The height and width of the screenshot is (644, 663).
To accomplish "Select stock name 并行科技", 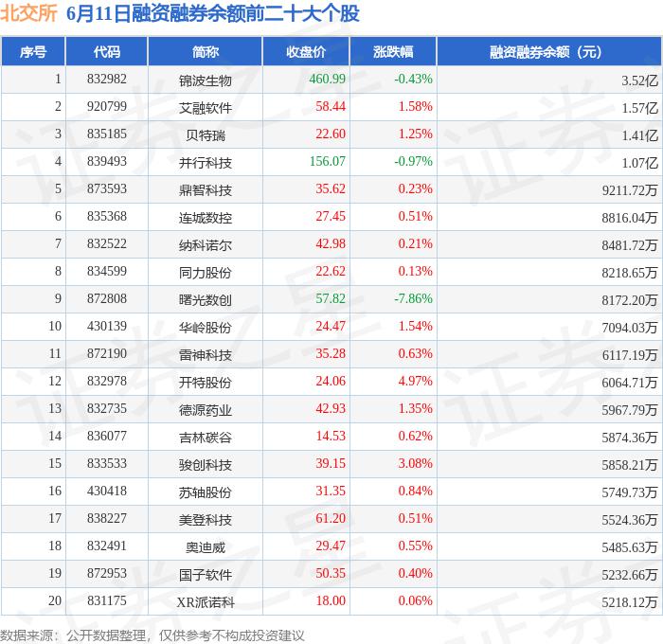I will click(206, 162).
